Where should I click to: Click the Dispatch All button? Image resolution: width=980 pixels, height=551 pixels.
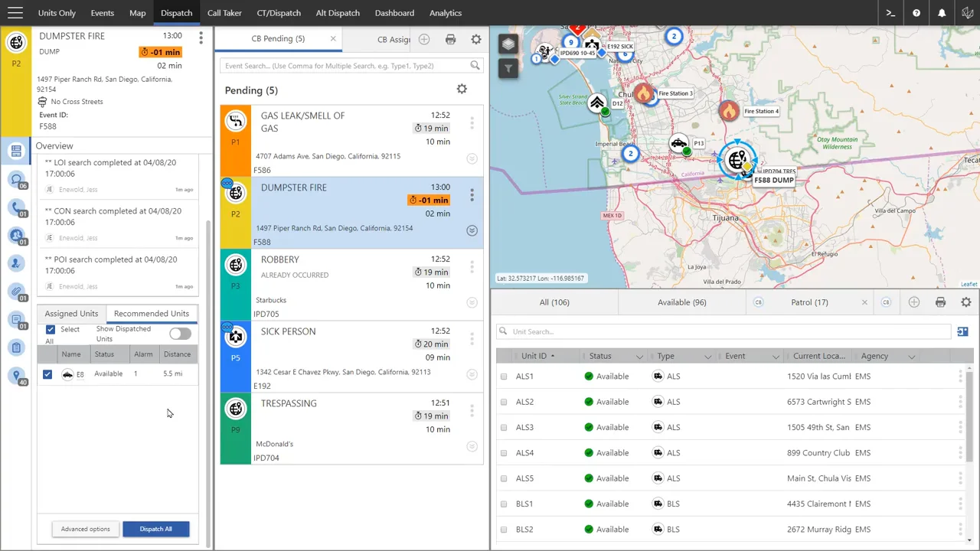156,529
